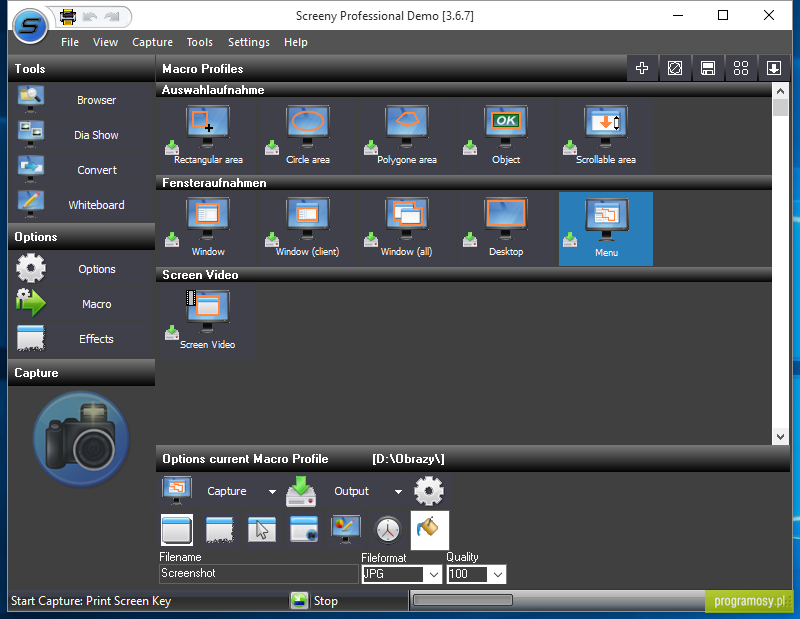This screenshot has width=800, height=619.
Task: Choose the Window (client) capture profile
Action: (307, 229)
